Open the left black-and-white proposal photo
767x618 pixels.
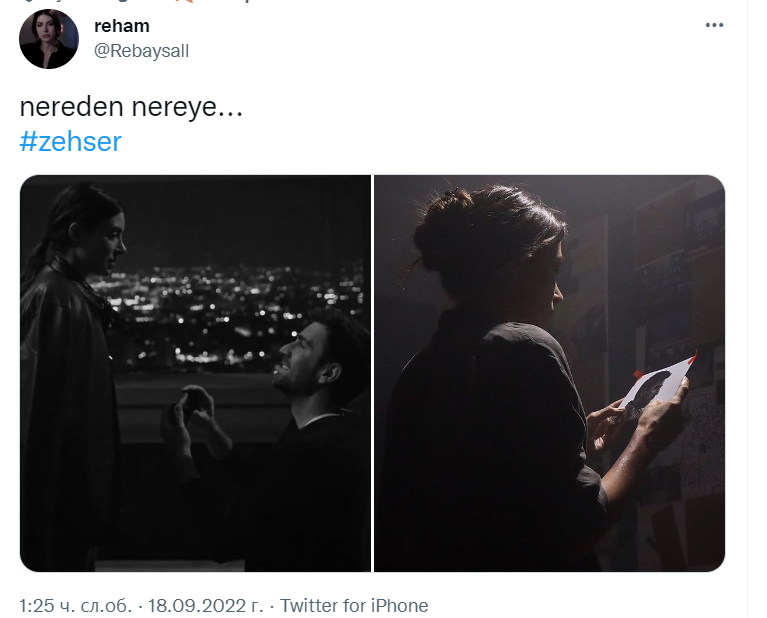point(195,373)
